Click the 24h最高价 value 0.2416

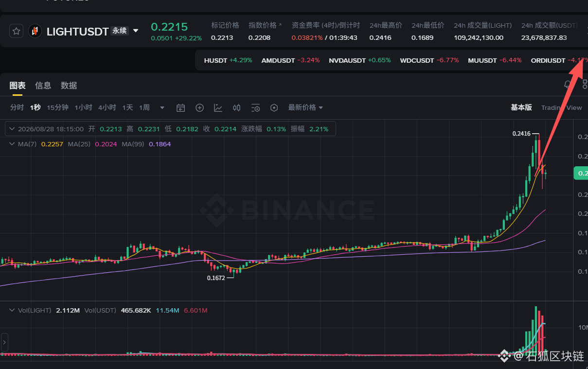380,37
